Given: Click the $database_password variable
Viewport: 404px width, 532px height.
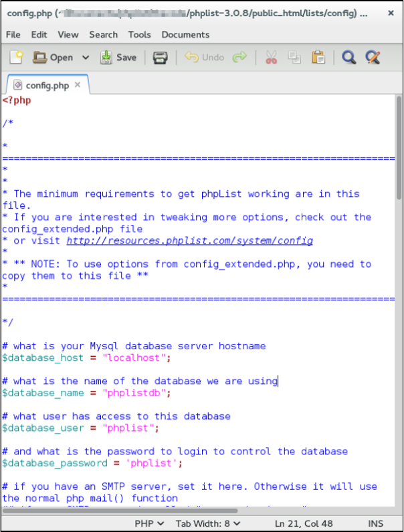Looking at the screenshot, I should point(55,463).
